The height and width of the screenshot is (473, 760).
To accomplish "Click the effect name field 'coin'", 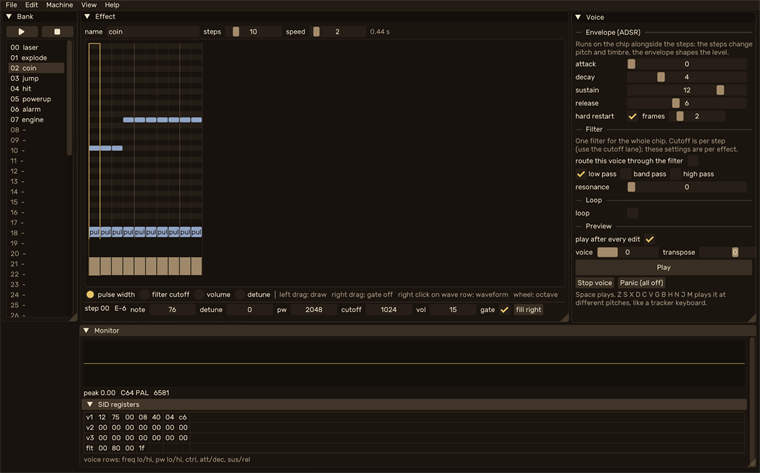I will pos(153,32).
